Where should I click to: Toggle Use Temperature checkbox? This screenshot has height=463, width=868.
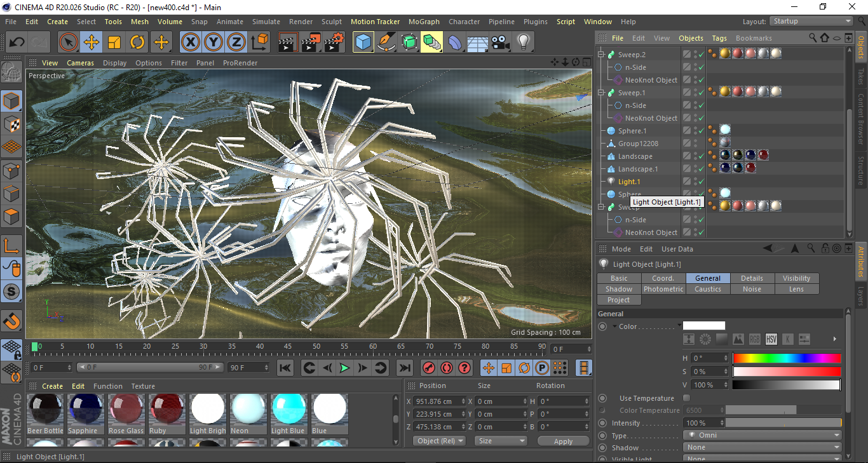click(686, 398)
